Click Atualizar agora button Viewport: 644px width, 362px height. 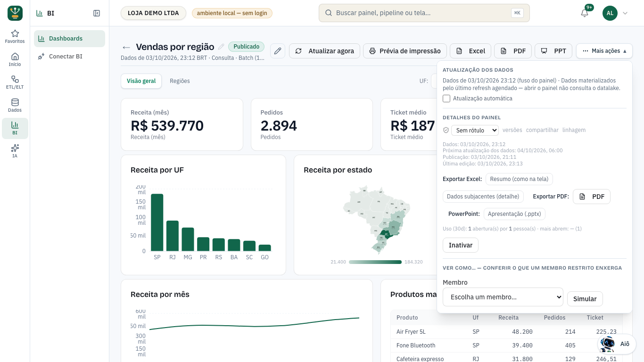click(325, 51)
